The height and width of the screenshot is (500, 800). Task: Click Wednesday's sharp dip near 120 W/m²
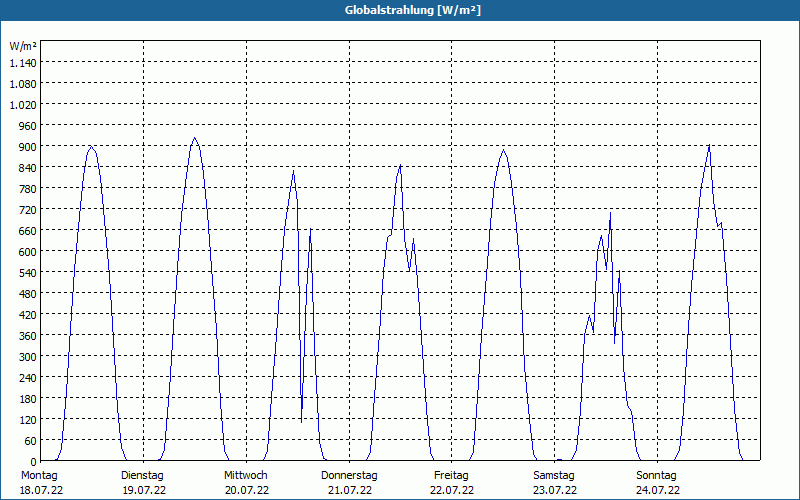302,421
